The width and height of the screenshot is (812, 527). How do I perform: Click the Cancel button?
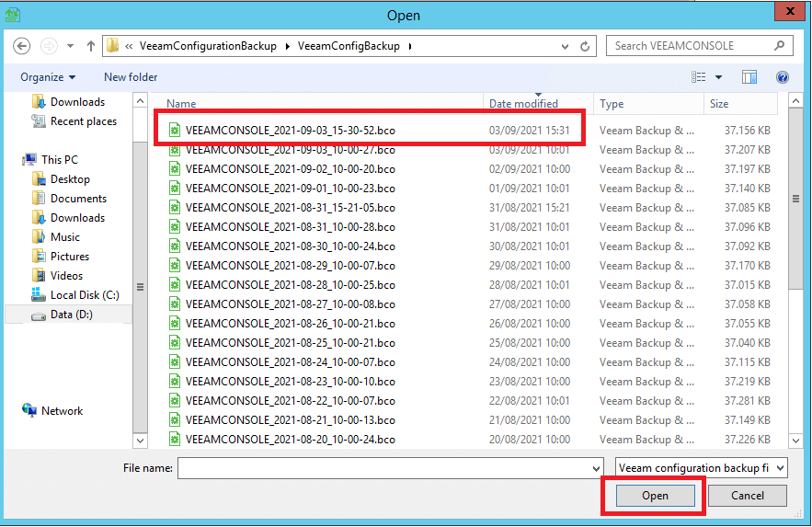pos(748,496)
